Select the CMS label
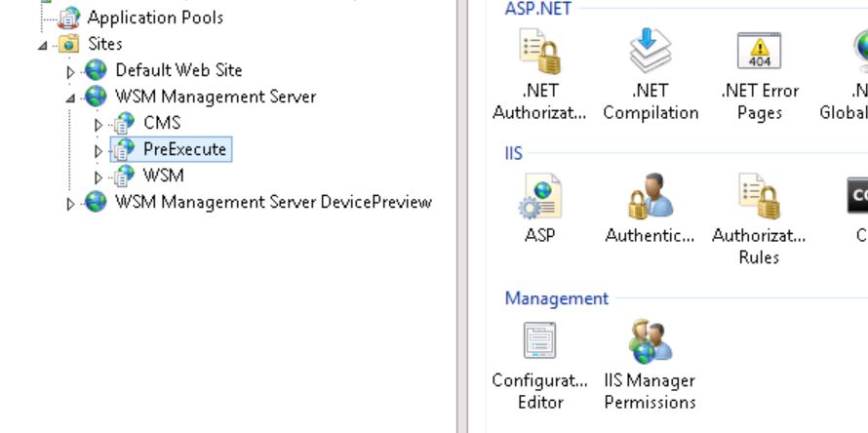Screen dimensions: 868x433 tap(162, 123)
